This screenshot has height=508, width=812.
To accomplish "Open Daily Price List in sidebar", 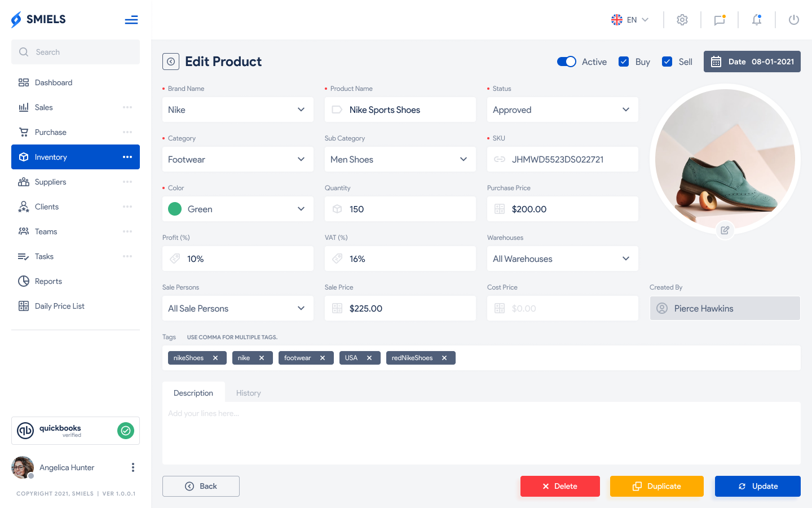I will click(76, 306).
